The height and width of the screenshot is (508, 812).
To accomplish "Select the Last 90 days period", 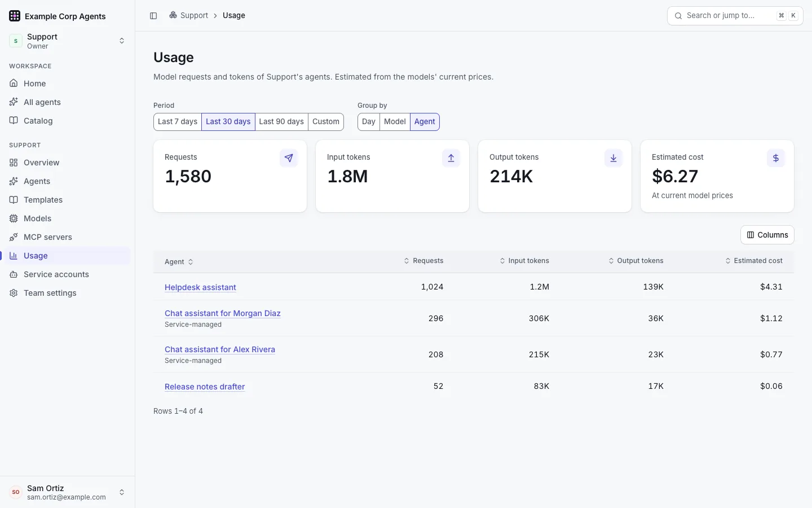I will (x=281, y=121).
